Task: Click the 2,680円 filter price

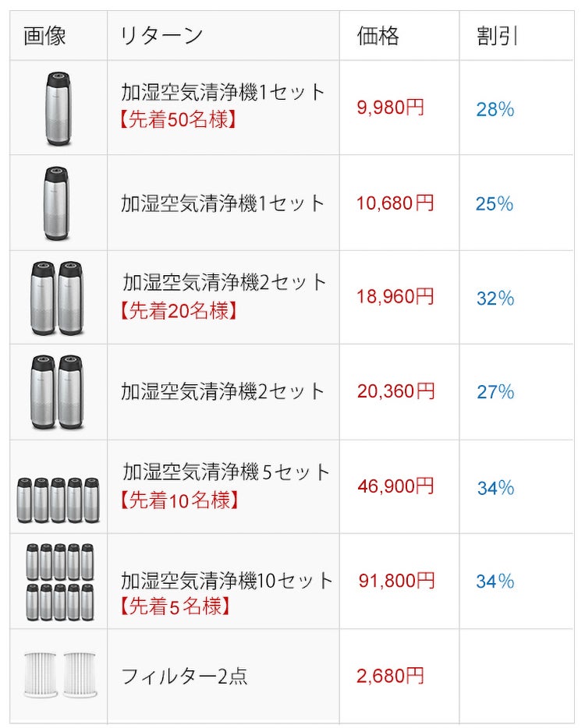Action: point(391,676)
